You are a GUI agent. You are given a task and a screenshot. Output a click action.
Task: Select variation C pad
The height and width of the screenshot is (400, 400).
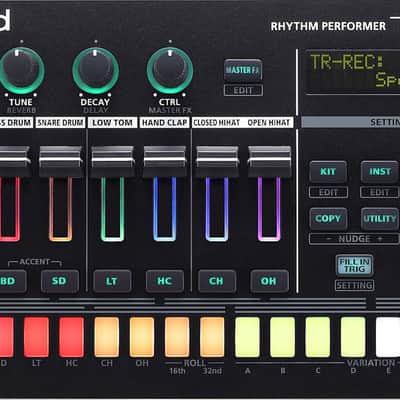[x=318, y=337]
